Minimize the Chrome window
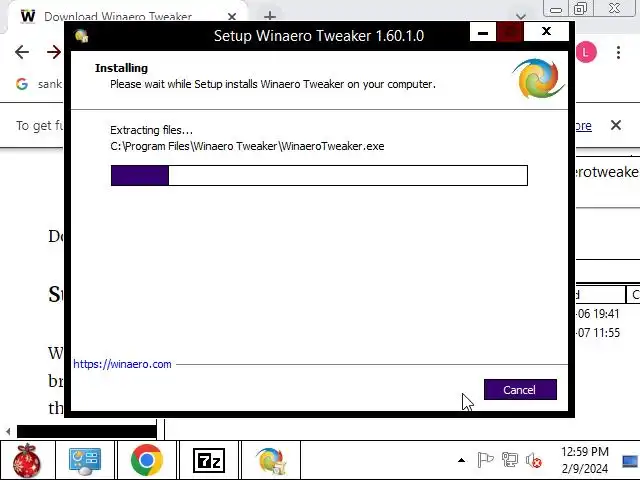This screenshot has width=640, height=480. pyautogui.click(x=556, y=8)
